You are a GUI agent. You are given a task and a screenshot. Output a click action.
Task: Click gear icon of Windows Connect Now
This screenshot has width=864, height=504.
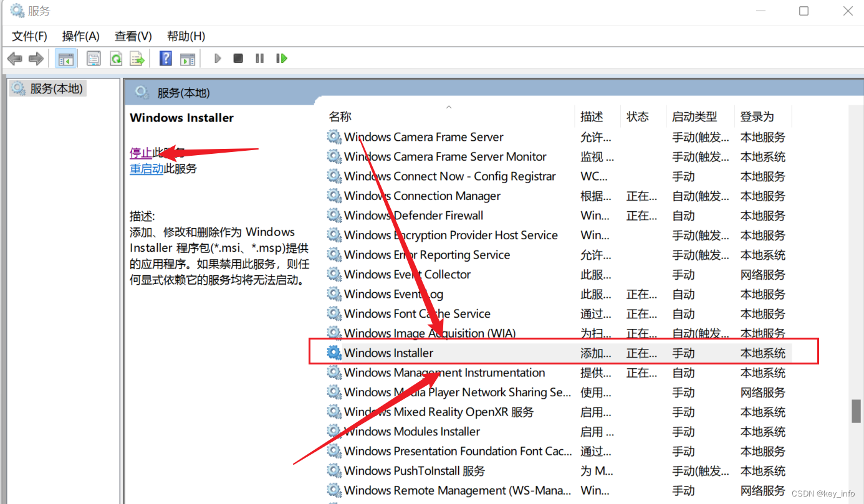coord(335,176)
